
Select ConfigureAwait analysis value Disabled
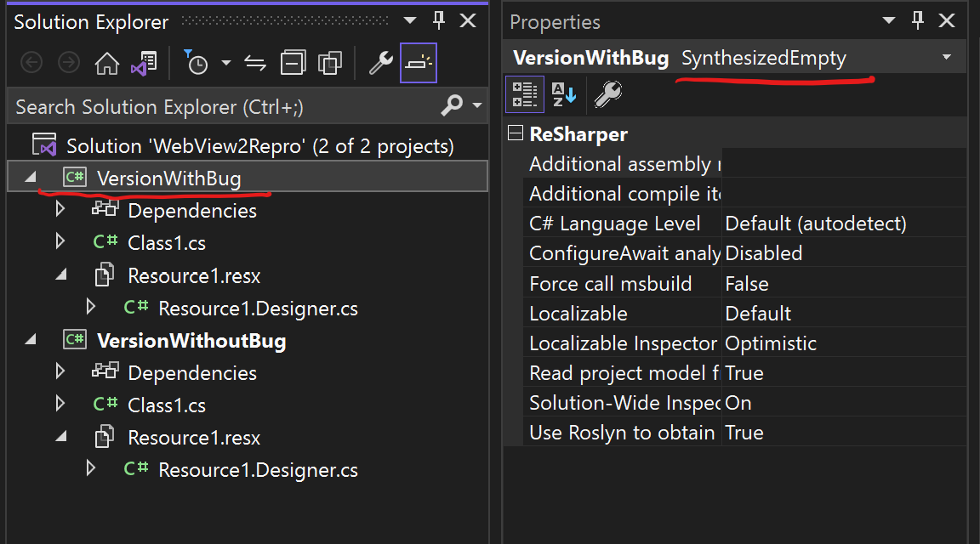(844, 253)
